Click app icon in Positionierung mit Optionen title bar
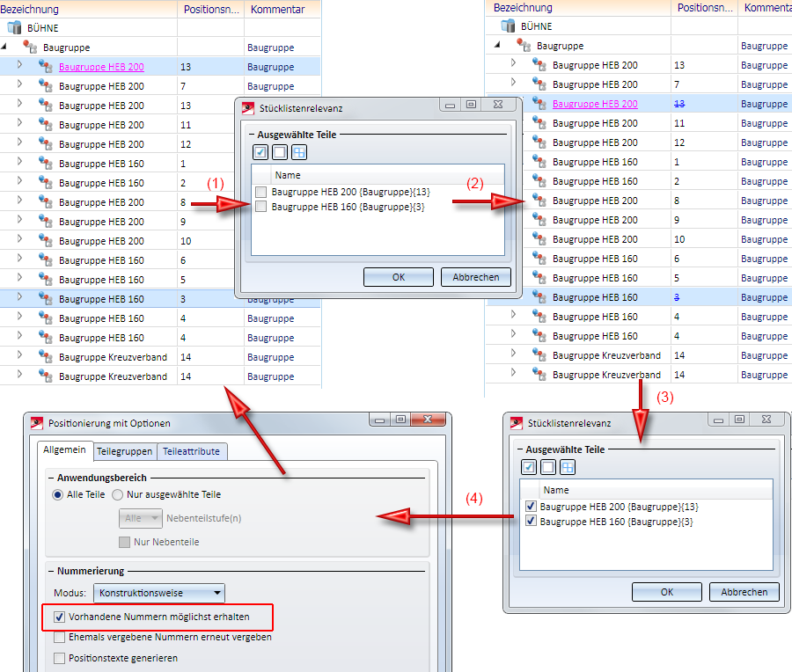Image resolution: width=792 pixels, height=672 pixels. [x=37, y=423]
